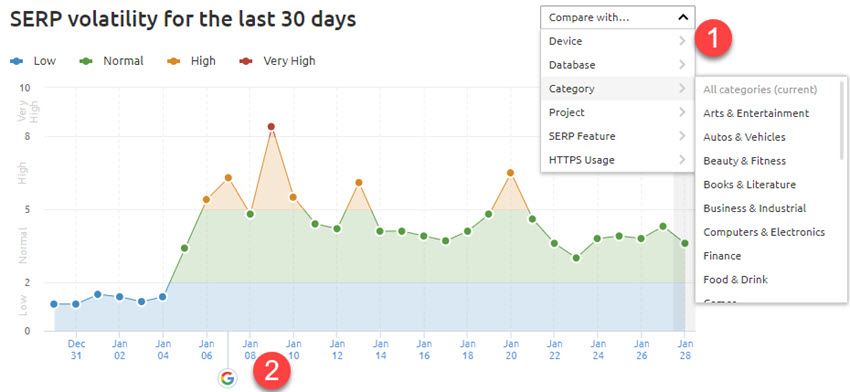
Task: Toggle the Normal legend series
Action: coord(111,61)
